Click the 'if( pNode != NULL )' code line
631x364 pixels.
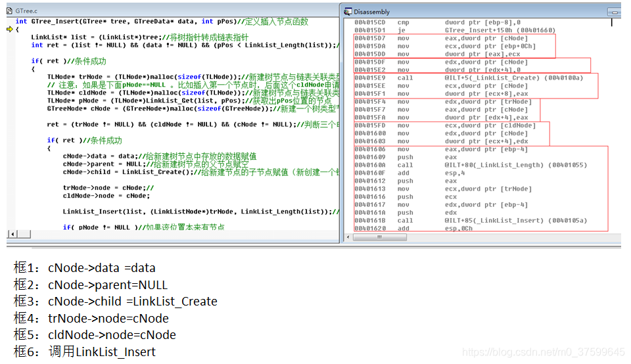point(144,227)
